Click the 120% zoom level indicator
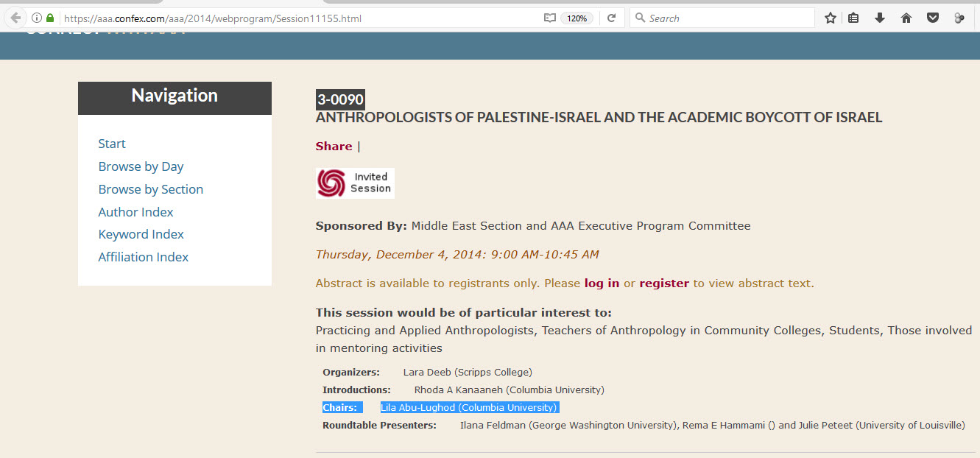Screen dimensions: 980x458 pyautogui.click(x=577, y=17)
